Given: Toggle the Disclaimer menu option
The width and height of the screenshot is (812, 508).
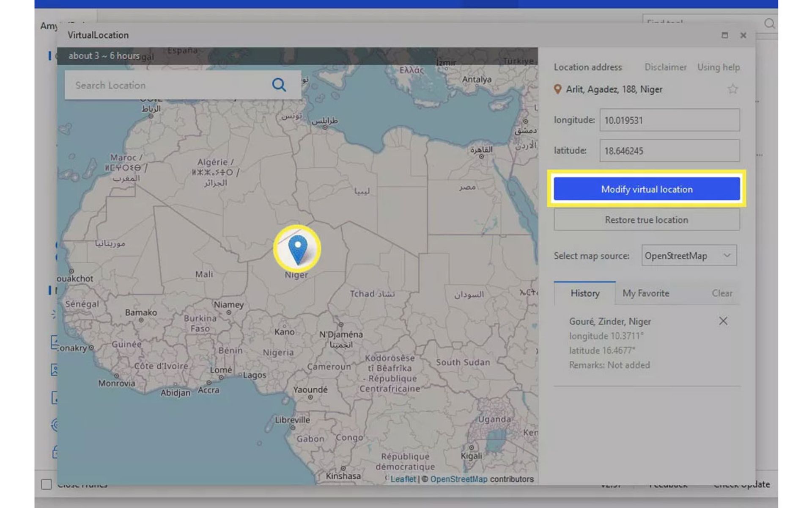Looking at the screenshot, I should coord(665,67).
